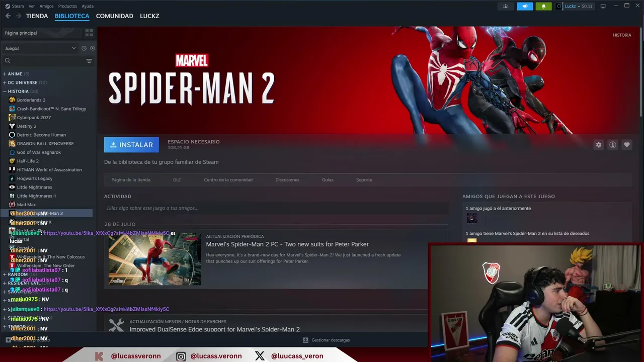The width and height of the screenshot is (644, 362).
Task: Open the Ver menu
Action: pos(32,6)
